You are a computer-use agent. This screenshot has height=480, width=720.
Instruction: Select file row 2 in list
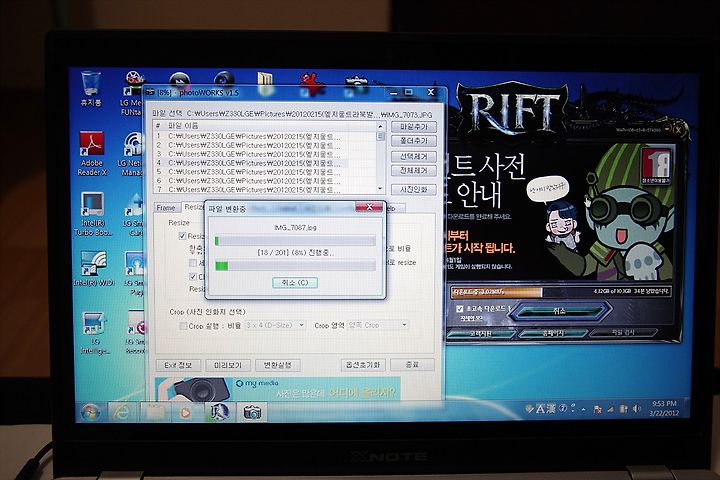[265, 145]
